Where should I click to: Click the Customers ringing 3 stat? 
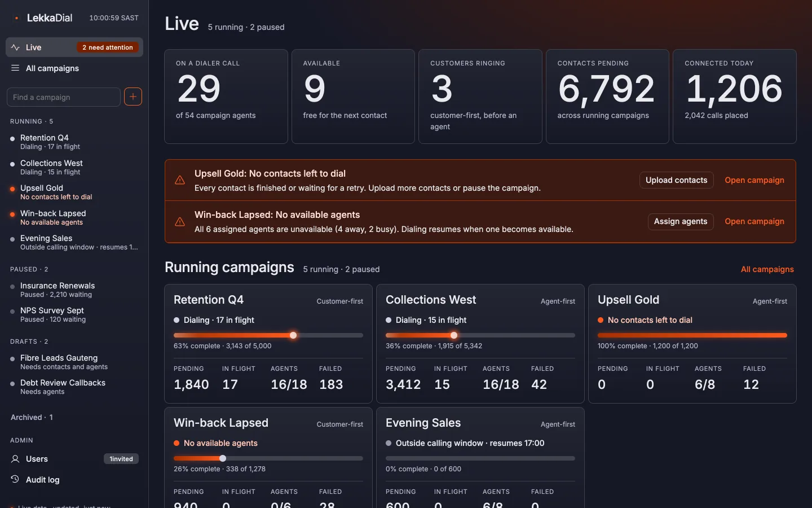(x=480, y=97)
